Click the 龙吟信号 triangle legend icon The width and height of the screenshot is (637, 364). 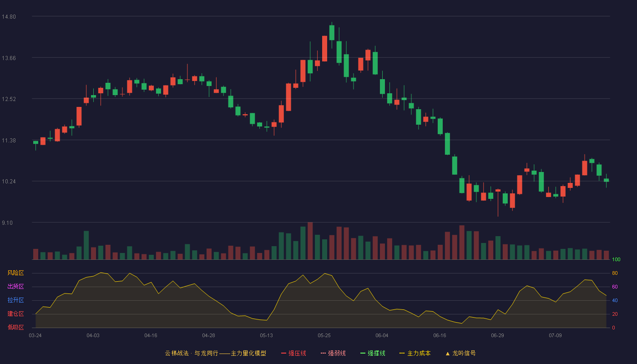pyautogui.click(x=447, y=354)
